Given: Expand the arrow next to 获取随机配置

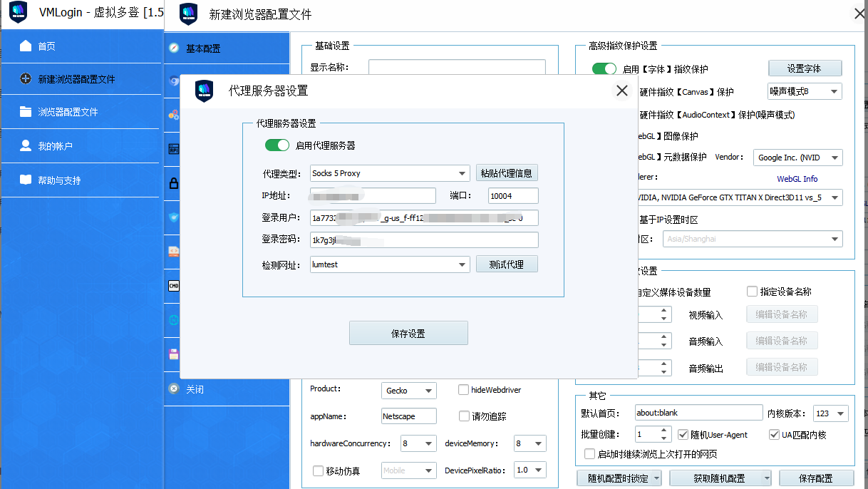Looking at the screenshot, I should pos(767,478).
